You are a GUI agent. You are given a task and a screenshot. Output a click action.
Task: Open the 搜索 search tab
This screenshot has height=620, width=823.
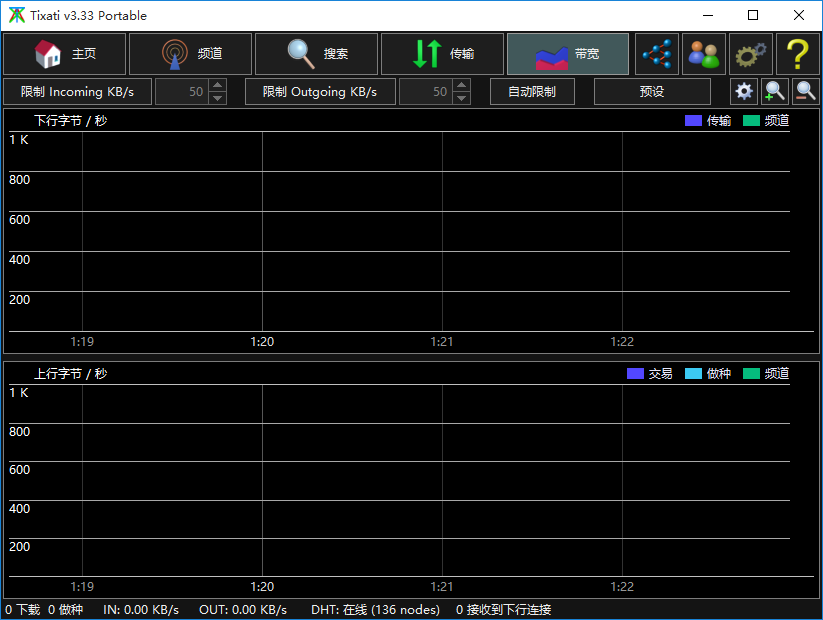316,54
